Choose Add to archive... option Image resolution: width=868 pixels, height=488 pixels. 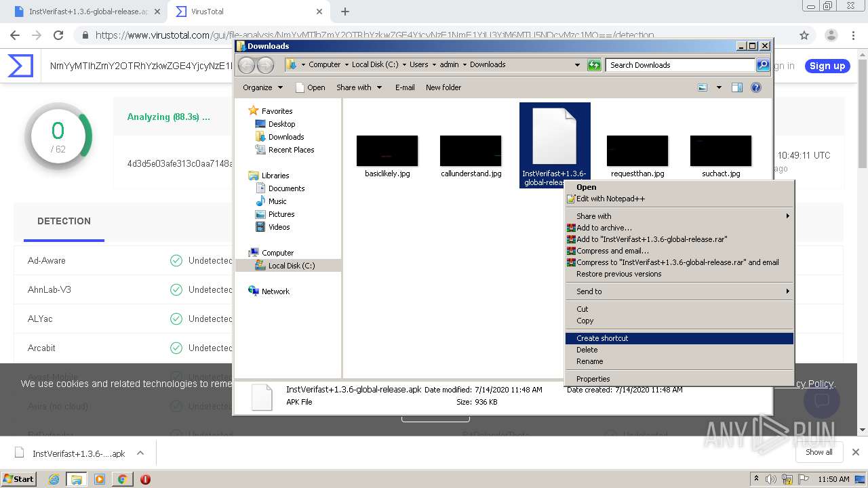[679, 228]
